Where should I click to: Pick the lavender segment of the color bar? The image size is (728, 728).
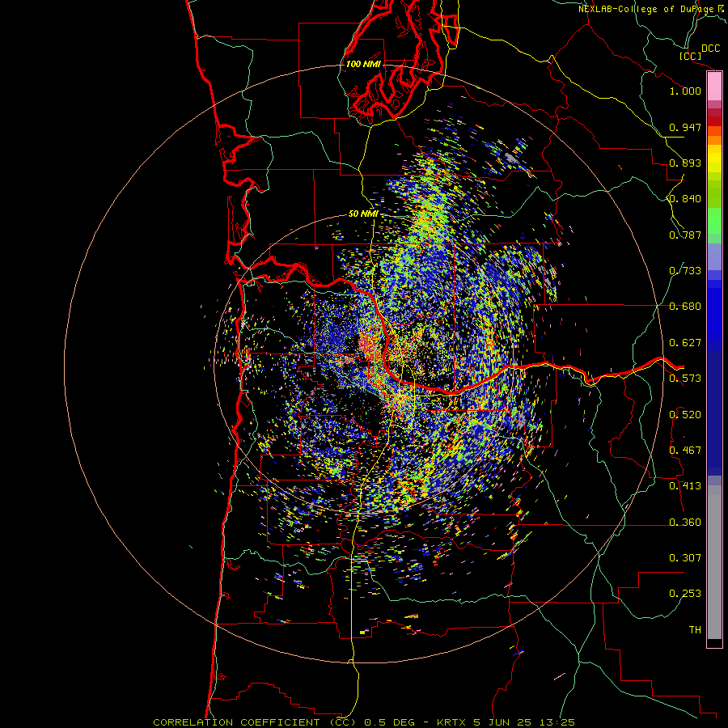714,256
